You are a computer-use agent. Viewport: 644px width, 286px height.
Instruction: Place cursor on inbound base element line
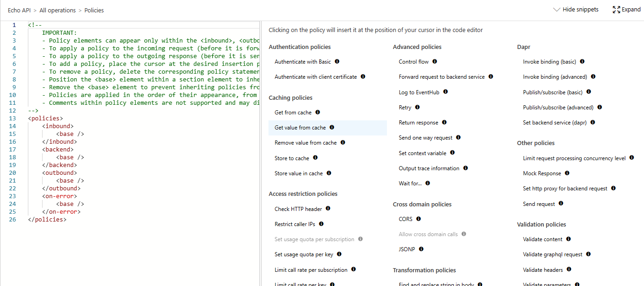pyautogui.click(x=70, y=134)
